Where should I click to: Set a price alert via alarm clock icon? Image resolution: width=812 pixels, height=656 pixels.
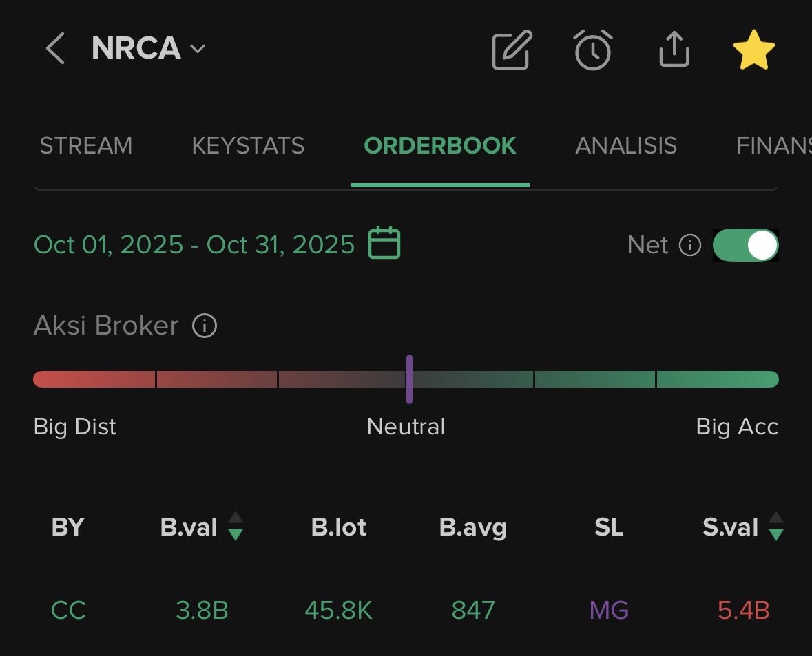pyautogui.click(x=592, y=50)
